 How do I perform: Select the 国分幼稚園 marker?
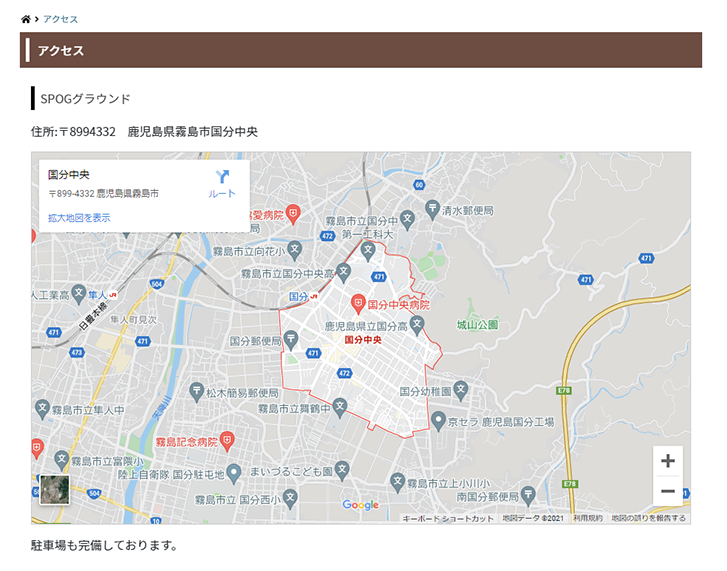[460, 390]
